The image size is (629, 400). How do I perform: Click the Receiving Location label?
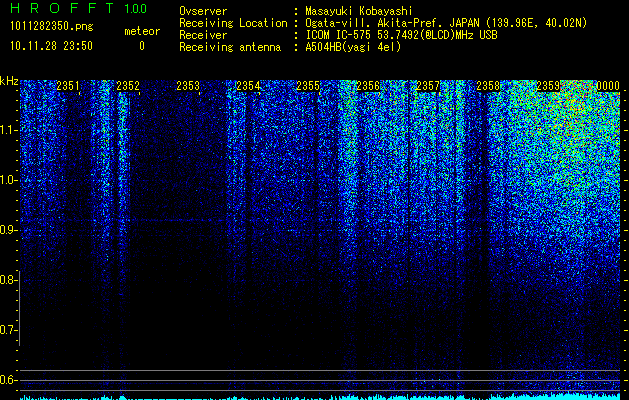pos(233,23)
